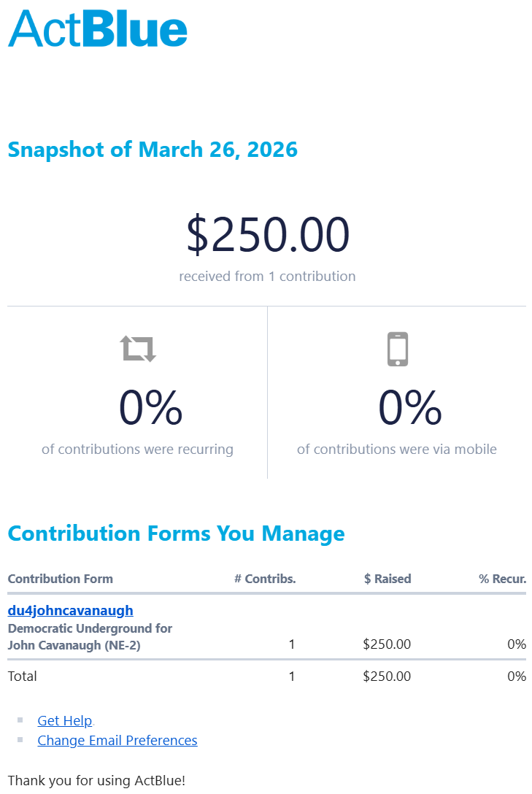This screenshot has width=532, height=794.
Task: Click the Contribution Forms You Manage heading
Action: (176, 533)
